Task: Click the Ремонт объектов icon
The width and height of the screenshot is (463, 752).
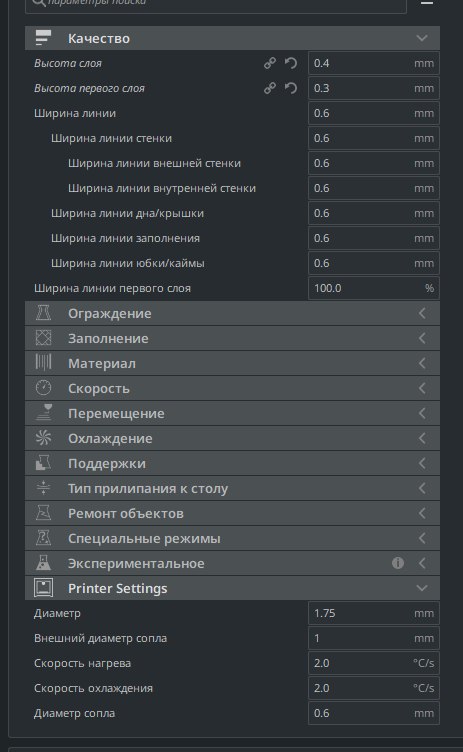Action: pos(43,513)
